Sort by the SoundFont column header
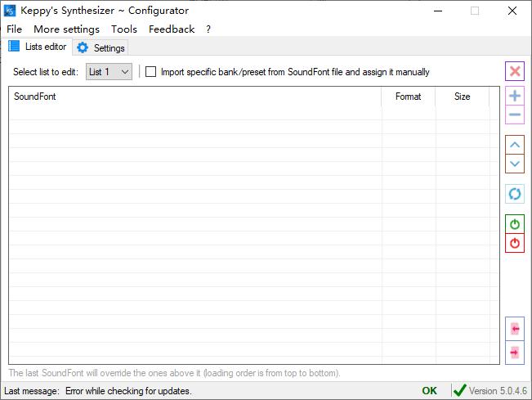The width and height of the screenshot is (532, 400). point(194,97)
